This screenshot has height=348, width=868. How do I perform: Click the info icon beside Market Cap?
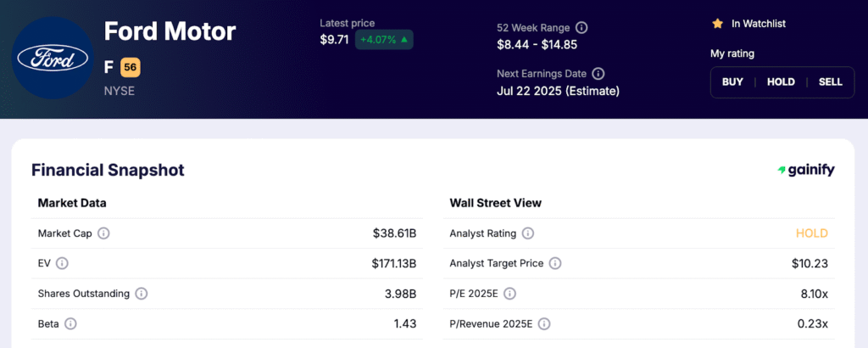click(x=103, y=233)
